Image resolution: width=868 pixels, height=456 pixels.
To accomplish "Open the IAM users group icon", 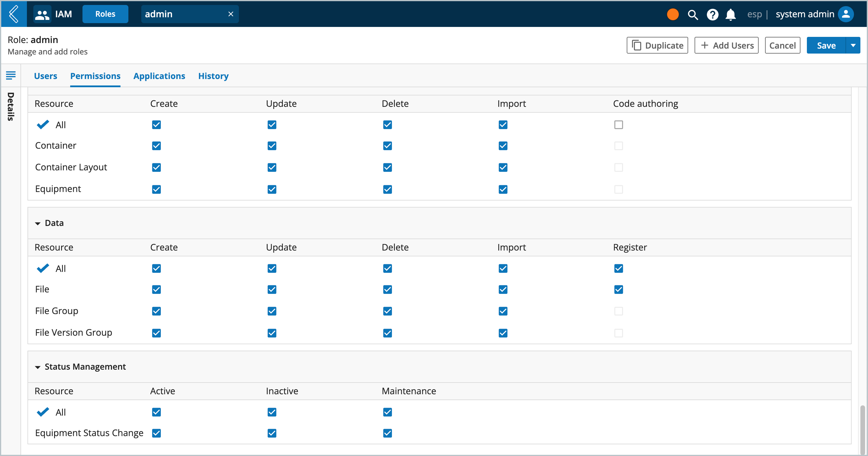I will click(x=42, y=14).
